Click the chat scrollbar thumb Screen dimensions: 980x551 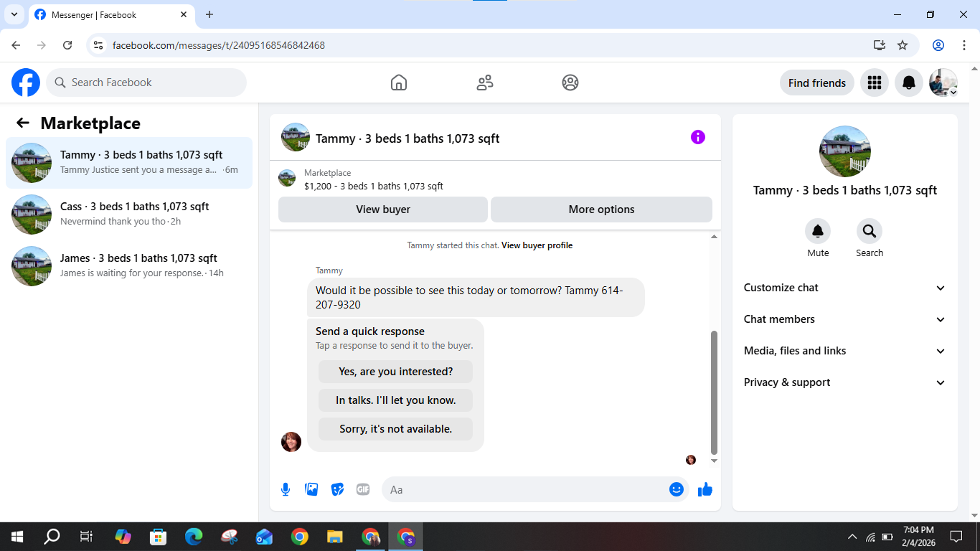click(x=714, y=392)
